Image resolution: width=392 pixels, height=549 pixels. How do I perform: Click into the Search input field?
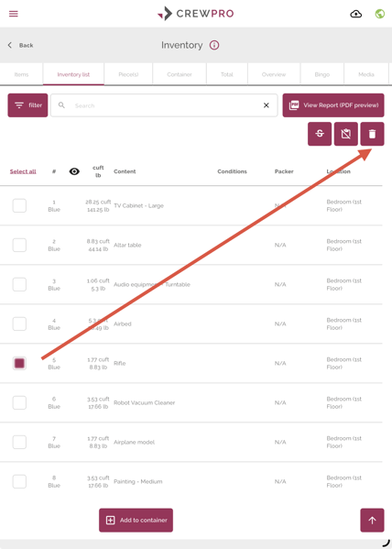pos(165,105)
